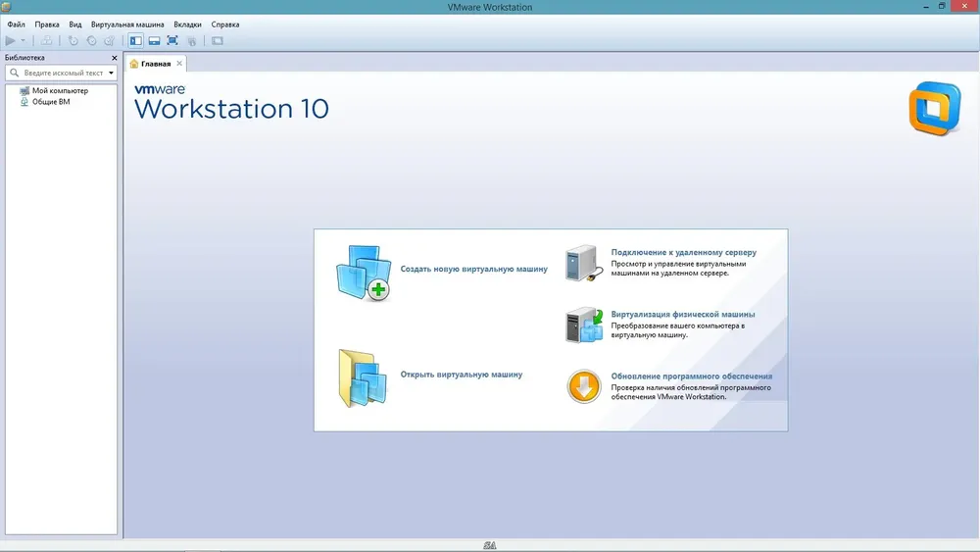Click the Send Ctrl+Alt+Del toolbar icon

click(46, 40)
